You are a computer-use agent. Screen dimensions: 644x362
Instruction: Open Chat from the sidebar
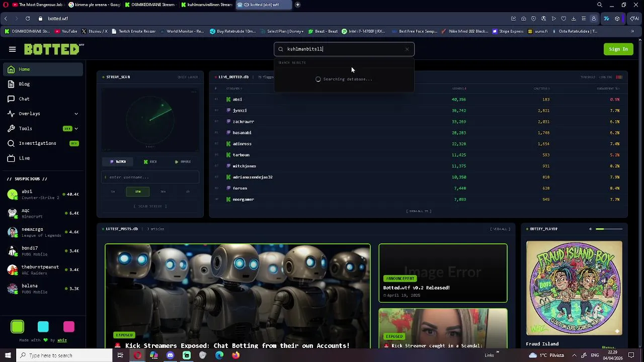point(43,99)
